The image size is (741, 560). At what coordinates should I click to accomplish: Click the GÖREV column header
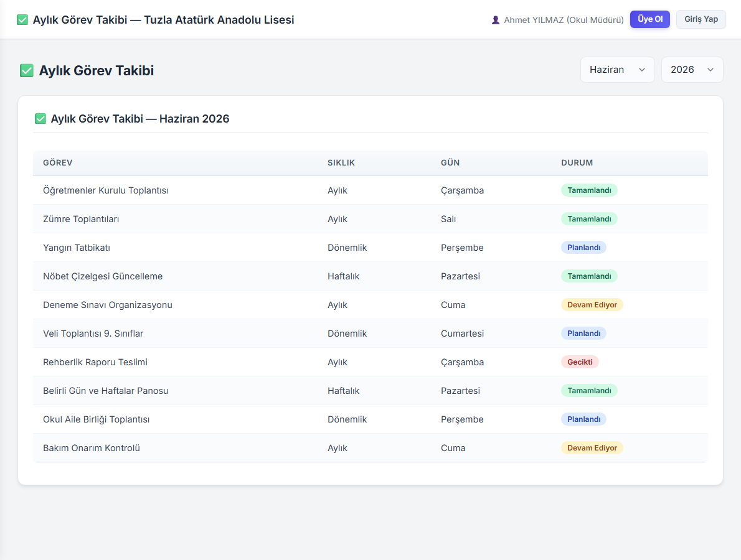[x=58, y=163]
